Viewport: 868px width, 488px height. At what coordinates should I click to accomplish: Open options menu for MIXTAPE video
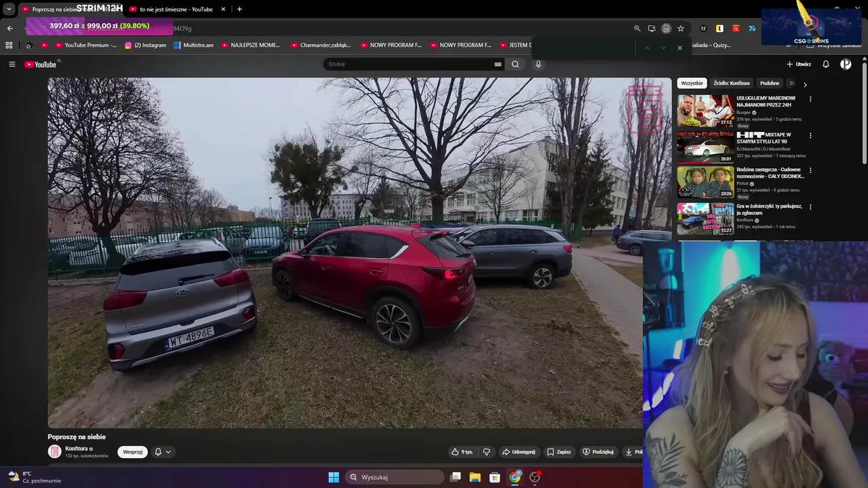tap(810, 136)
